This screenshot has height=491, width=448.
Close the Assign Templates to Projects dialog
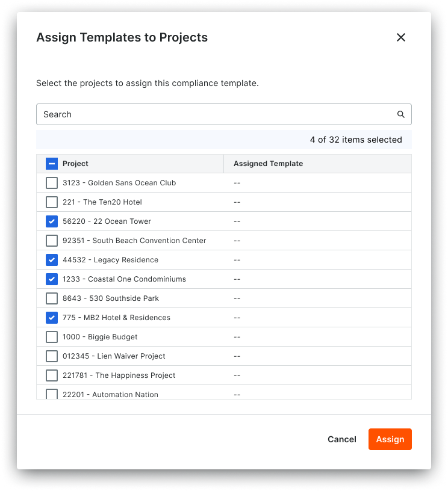[x=400, y=37]
